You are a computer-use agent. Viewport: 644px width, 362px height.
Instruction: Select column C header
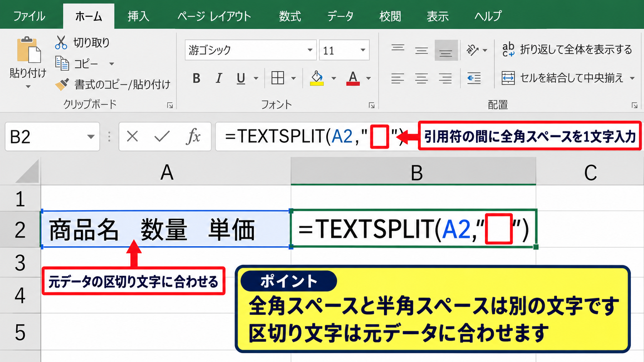(590, 172)
